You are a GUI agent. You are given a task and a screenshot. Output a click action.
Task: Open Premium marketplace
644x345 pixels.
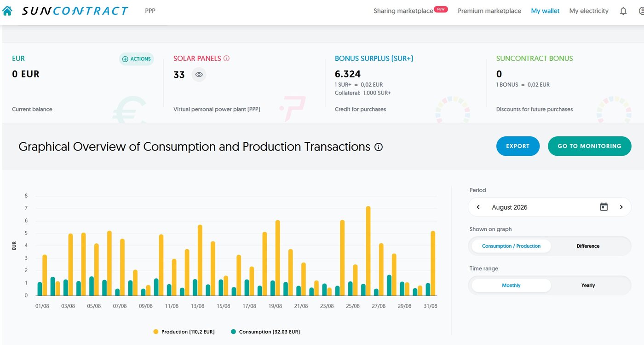[x=489, y=11]
